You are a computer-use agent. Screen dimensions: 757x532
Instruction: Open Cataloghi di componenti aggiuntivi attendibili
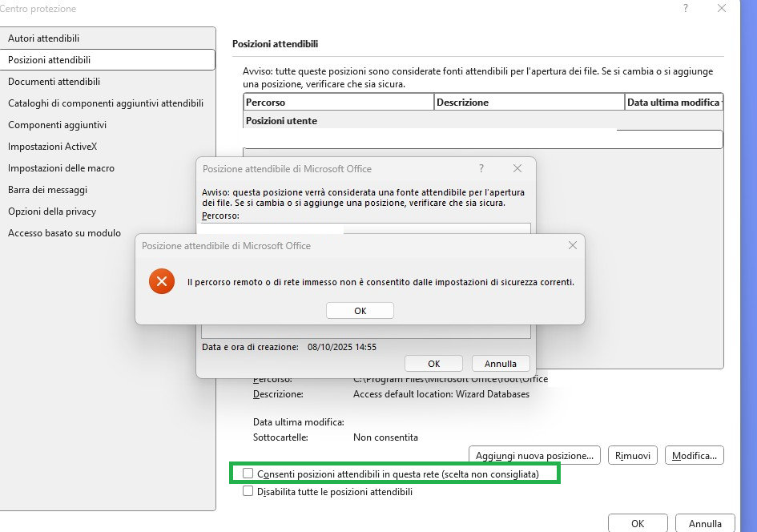pyautogui.click(x=107, y=103)
